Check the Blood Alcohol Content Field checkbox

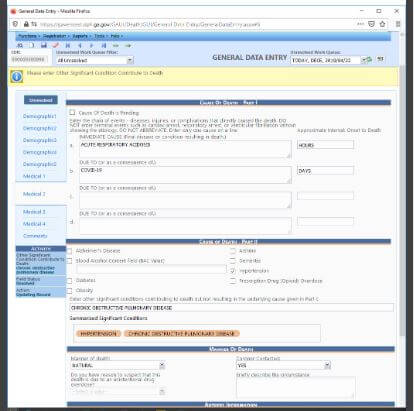[x=69, y=261]
